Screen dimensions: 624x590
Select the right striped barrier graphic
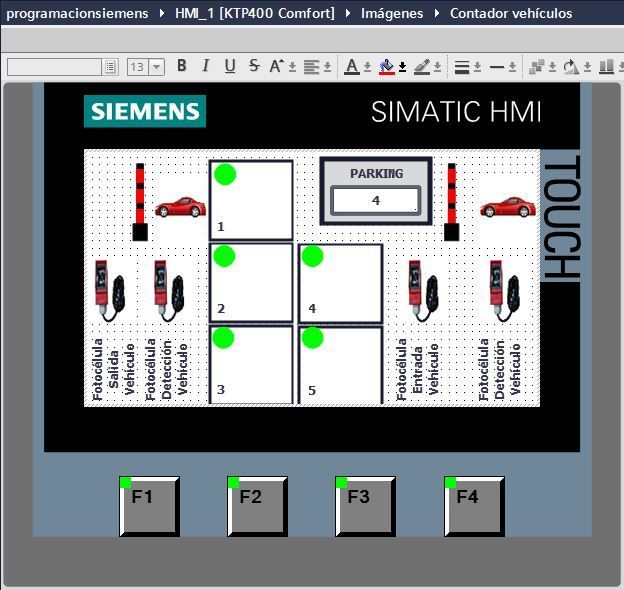pos(452,202)
